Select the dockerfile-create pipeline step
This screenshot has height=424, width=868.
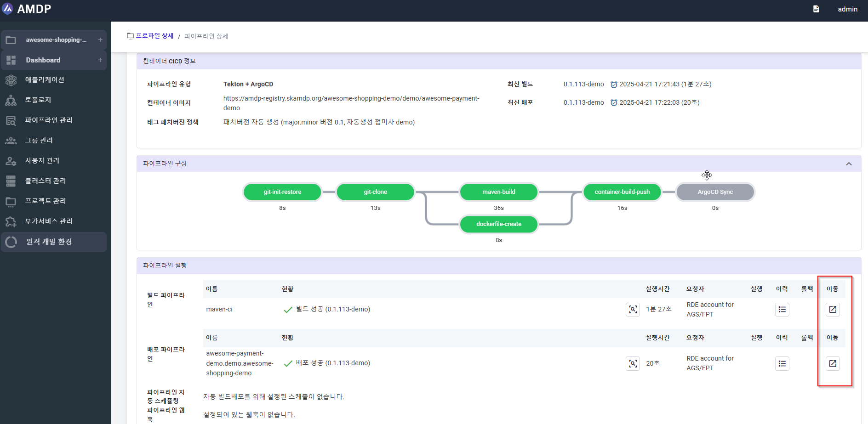point(499,224)
